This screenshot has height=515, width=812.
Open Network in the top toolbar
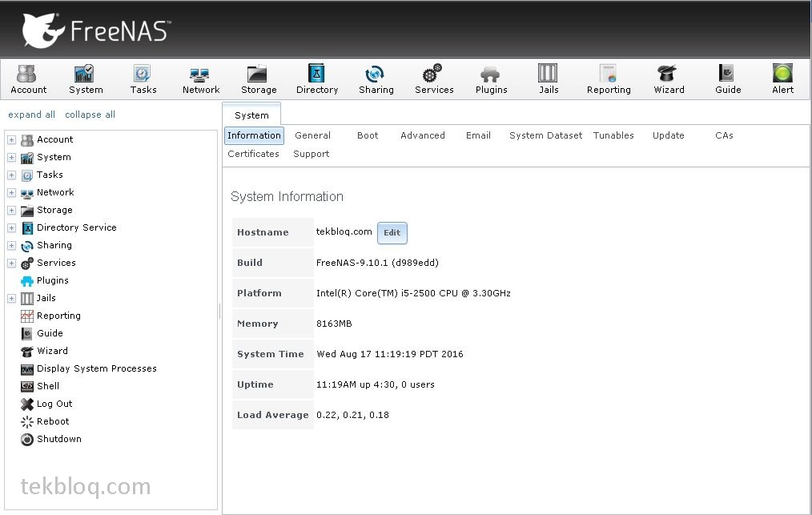tap(200, 79)
